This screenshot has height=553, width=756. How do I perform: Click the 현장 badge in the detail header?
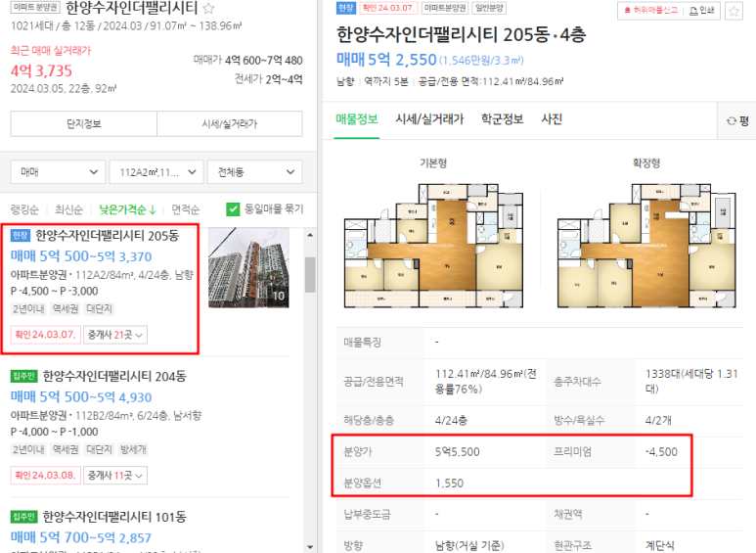pyautogui.click(x=345, y=8)
